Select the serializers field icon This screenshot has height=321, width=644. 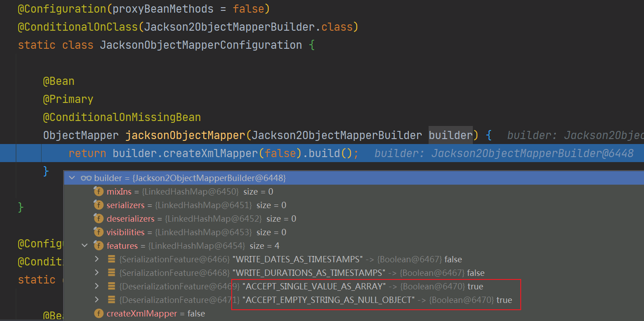(98, 205)
